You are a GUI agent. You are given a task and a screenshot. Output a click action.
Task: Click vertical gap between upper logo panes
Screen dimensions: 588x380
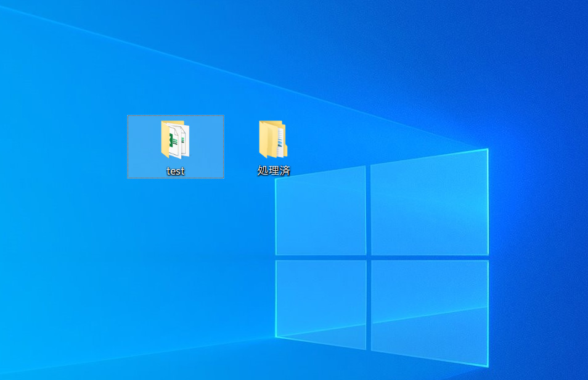[x=368, y=210]
